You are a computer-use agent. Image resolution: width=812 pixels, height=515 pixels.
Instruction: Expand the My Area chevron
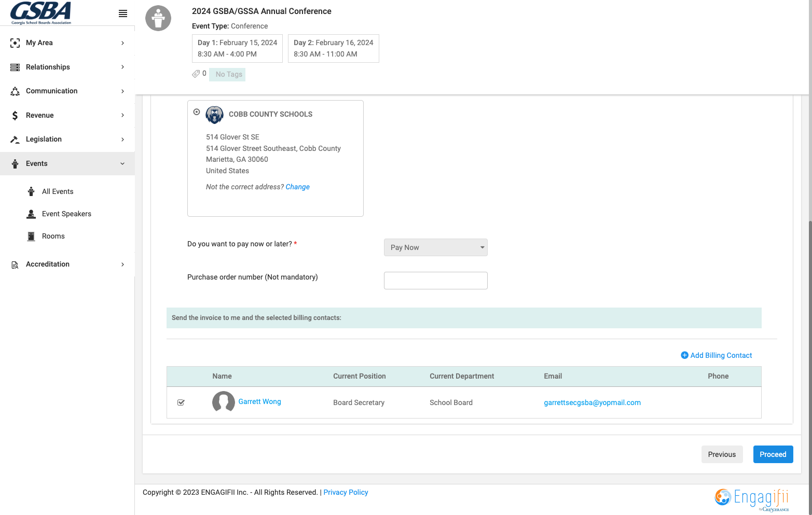(x=122, y=43)
